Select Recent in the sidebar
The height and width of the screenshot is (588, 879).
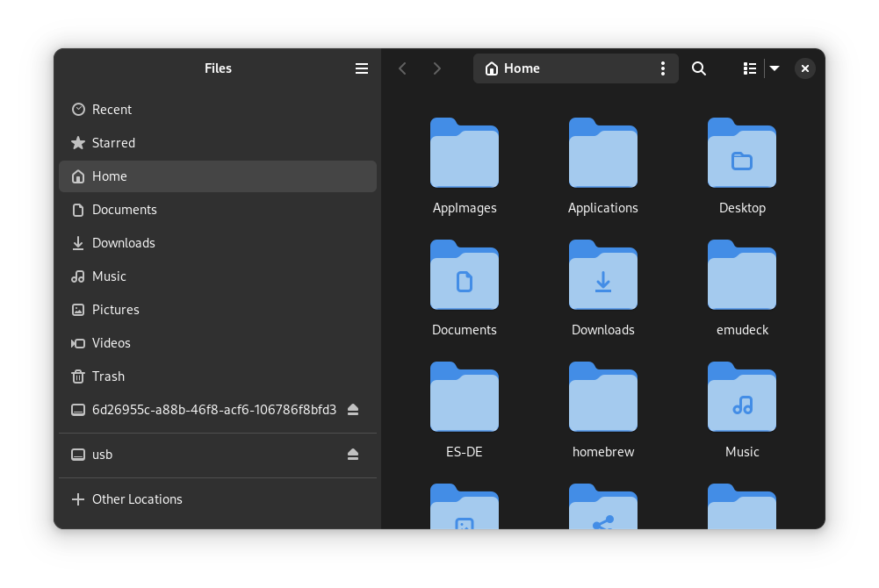point(112,110)
